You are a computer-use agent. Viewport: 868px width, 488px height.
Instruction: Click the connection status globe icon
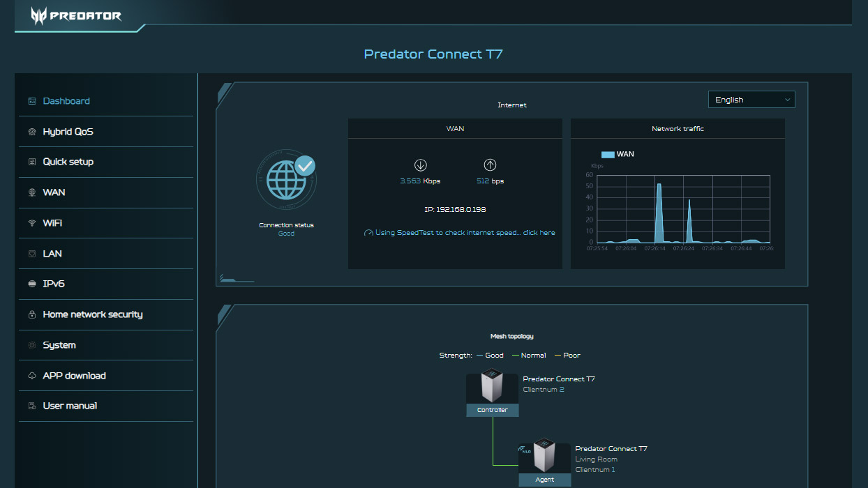click(286, 181)
